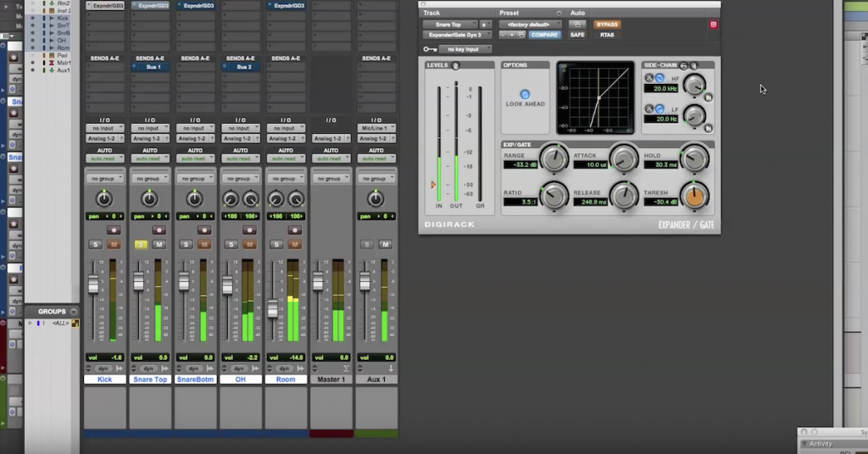
Task: Open Snare Top auto read mode selector
Action: pyautogui.click(x=150, y=158)
